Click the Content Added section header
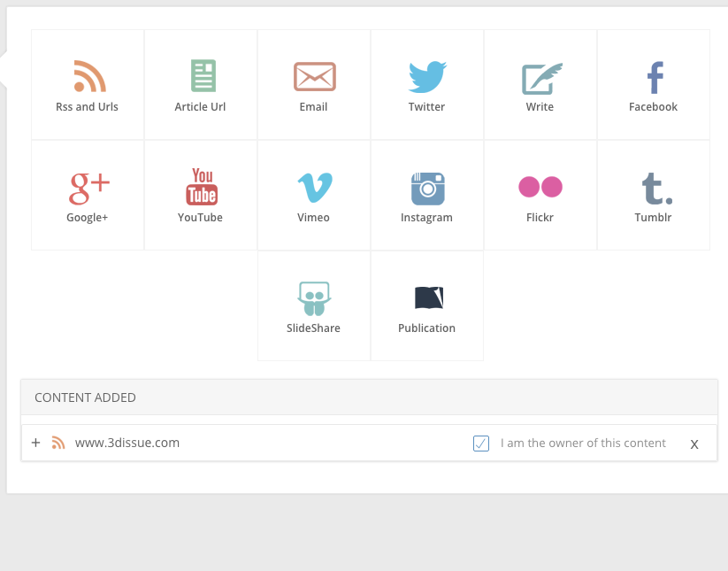Image resolution: width=728 pixels, height=571 pixels. pos(86,397)
